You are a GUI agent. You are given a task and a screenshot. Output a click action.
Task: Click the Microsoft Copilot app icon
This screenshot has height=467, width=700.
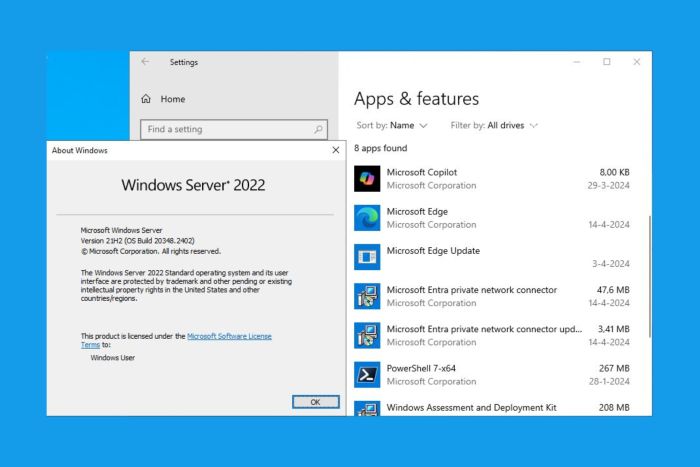[x=367, y=179]
